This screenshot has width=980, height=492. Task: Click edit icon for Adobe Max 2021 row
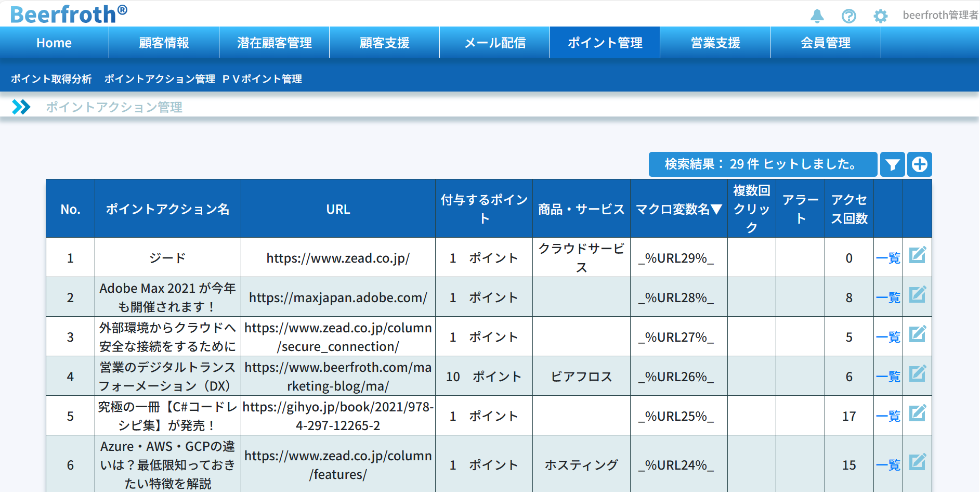click(x=917, y=295)
